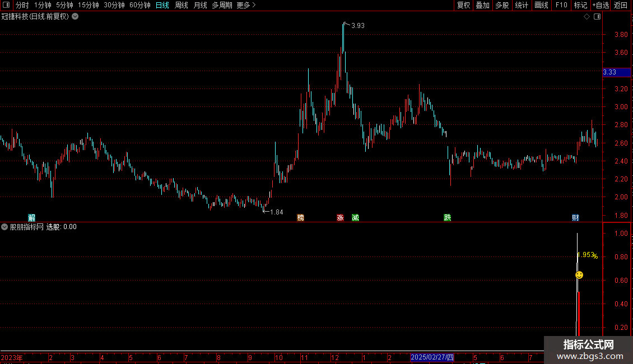Click the 财 event marker

coord(576,218)
